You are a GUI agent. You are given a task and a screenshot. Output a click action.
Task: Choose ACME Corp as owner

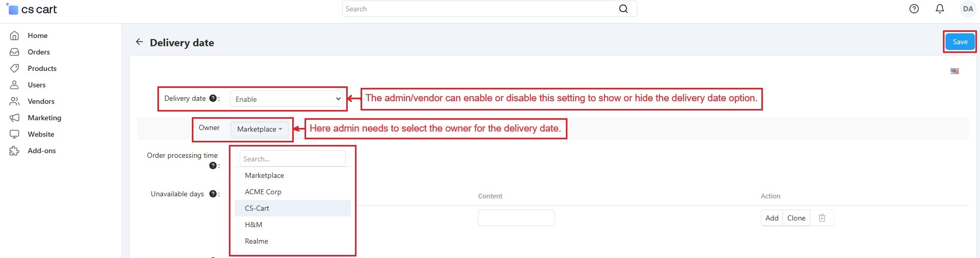(x=263, y=192)
